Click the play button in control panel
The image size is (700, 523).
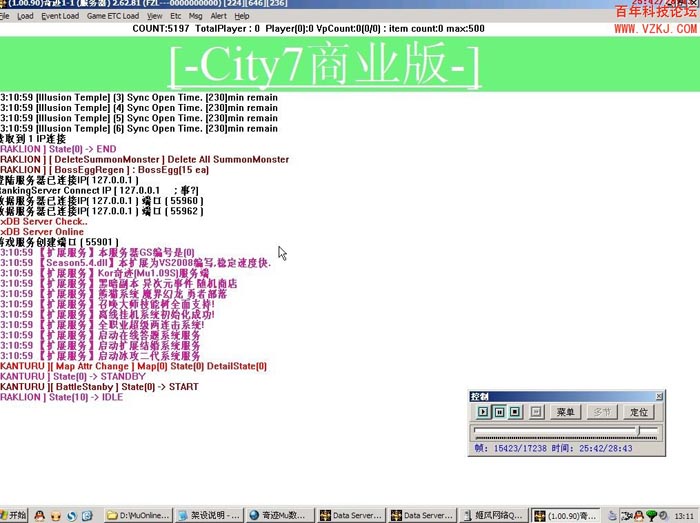point(483,411)
